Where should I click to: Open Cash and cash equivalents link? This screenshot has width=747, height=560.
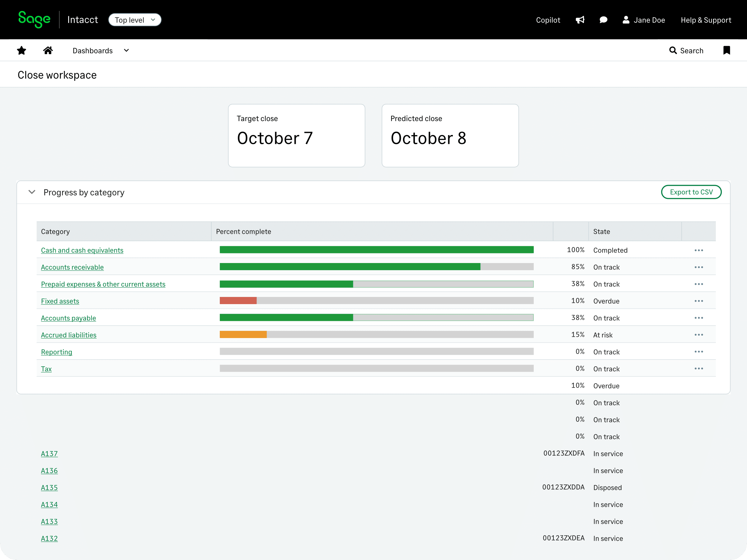click(x=82, y=250)
